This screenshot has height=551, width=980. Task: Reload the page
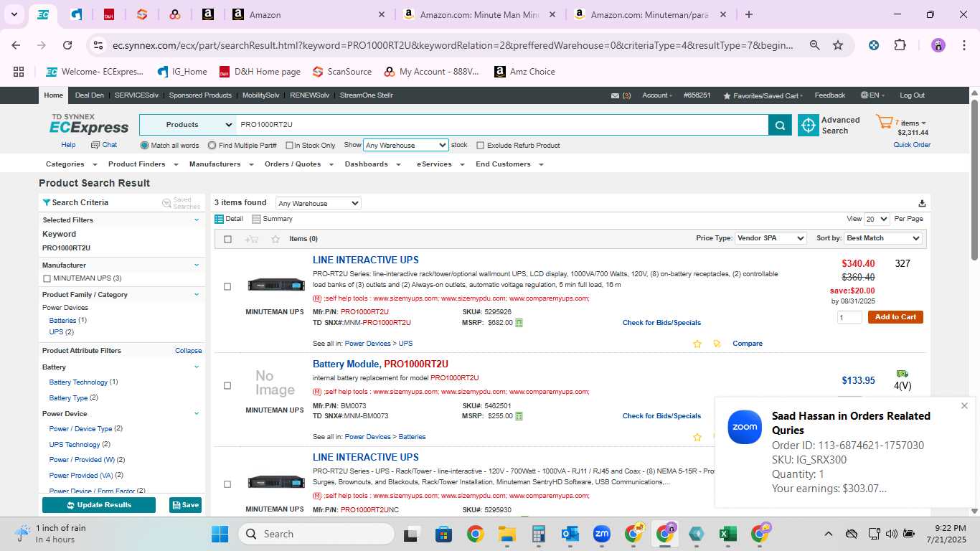click(x=67, y=45)
